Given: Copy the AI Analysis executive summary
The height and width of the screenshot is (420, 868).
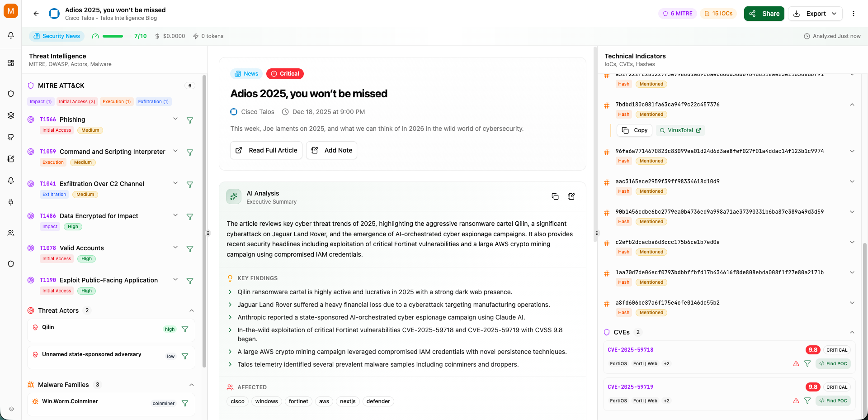Looking at the screenshot, I should [x=555, y=196].
